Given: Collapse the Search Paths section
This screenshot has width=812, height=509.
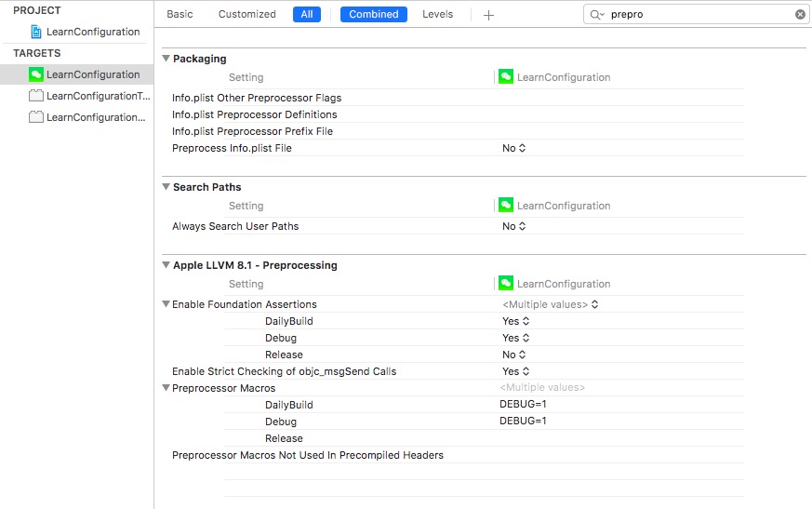Looking at the screenshot, I should coord(166,187).
